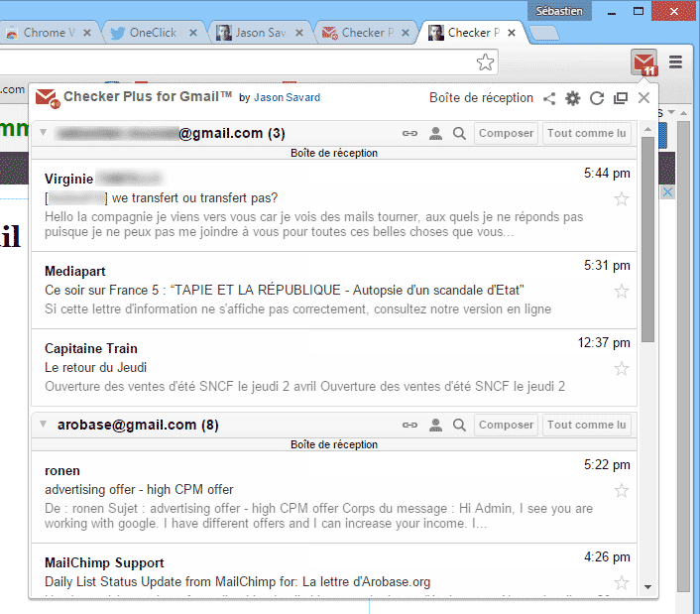Click Composer for the first gmail account

point(506,133)
